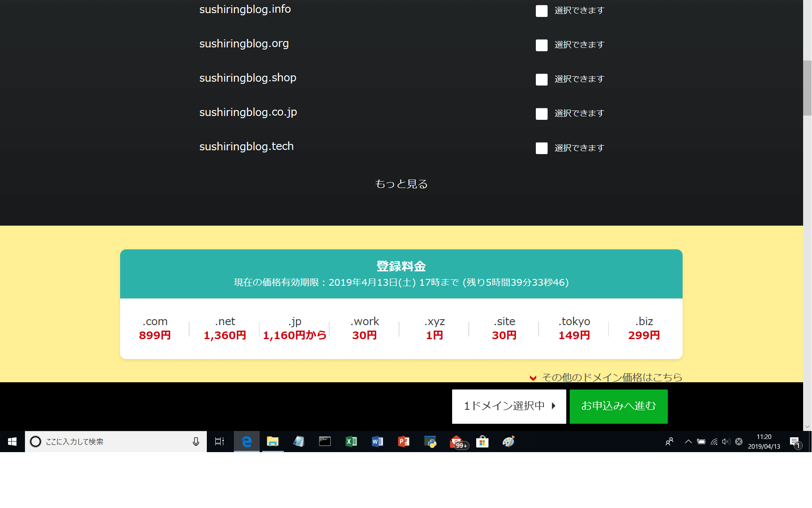The image size is (812, 508).
Task: Click the sushiringblog.info domain name
Action: [245, 9]
